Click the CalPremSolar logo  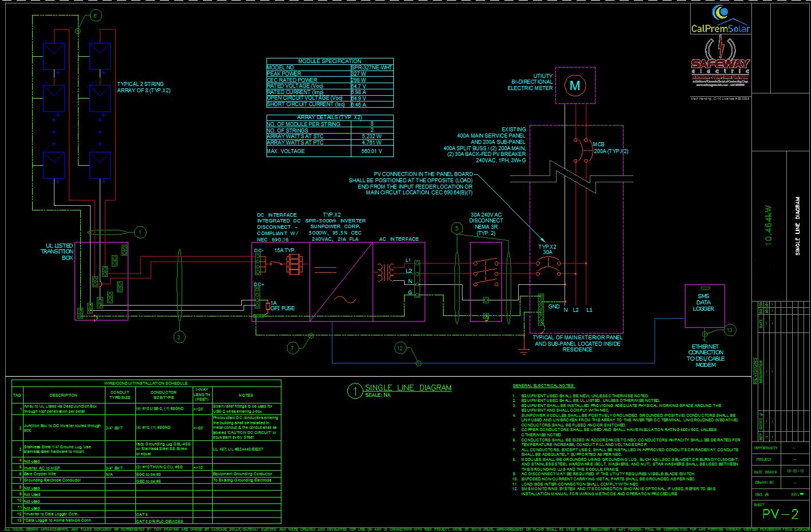(x=720, y=19)
